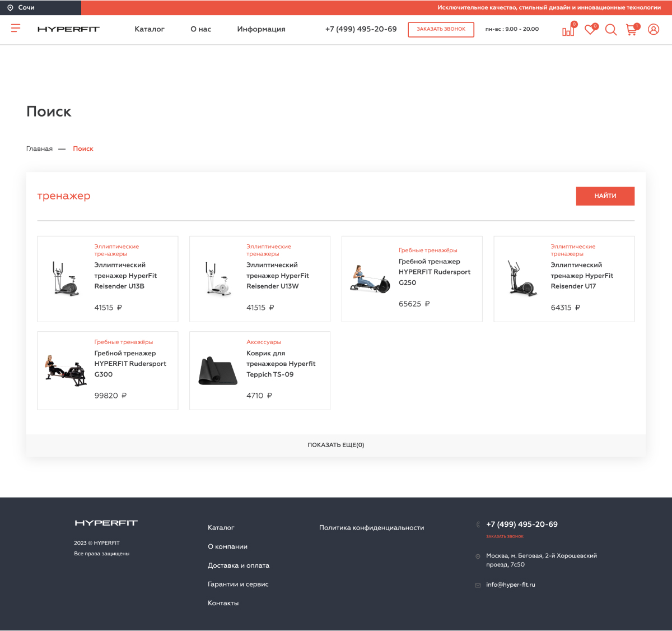Click the location pin icon near Сочи
672x631 pixels.
tap(10, 8)
